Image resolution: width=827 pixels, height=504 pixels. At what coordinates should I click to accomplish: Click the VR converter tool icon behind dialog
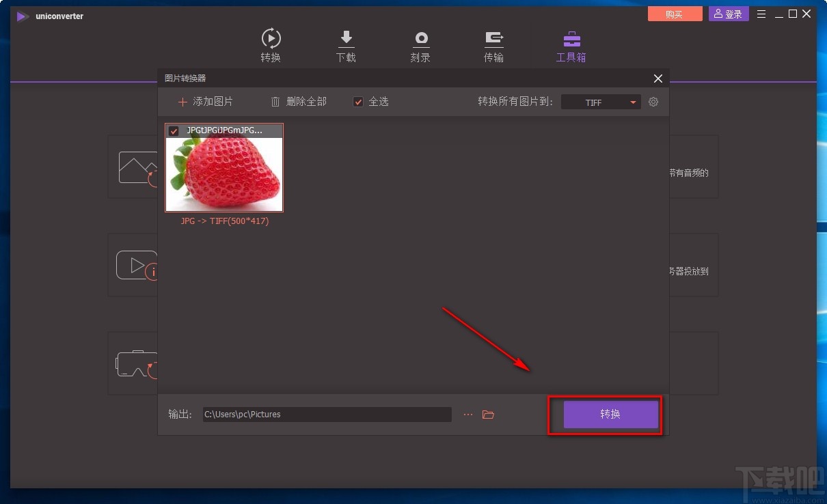[x=137, y=365]
